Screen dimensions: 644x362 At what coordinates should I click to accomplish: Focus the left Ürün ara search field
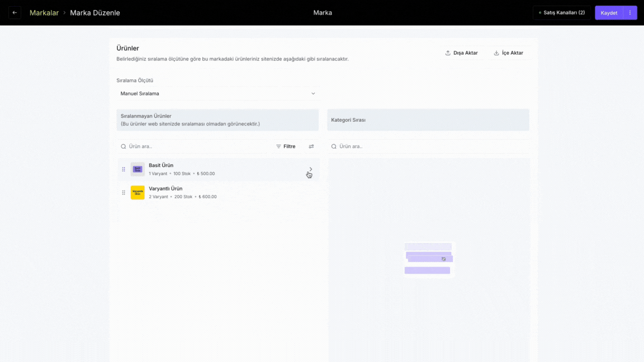point(193,146)
